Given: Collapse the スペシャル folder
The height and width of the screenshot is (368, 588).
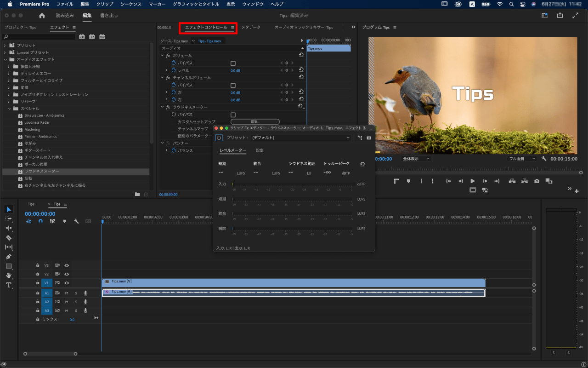Looking at the screenshot, I should click(x=9, y=109).
